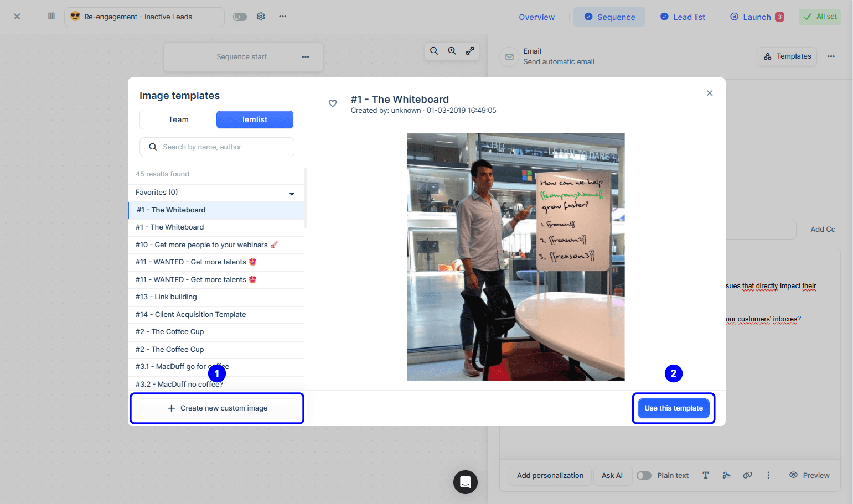Pause the campaign using the pause icon
853x504 pixels.
click(x=51, y=16)
